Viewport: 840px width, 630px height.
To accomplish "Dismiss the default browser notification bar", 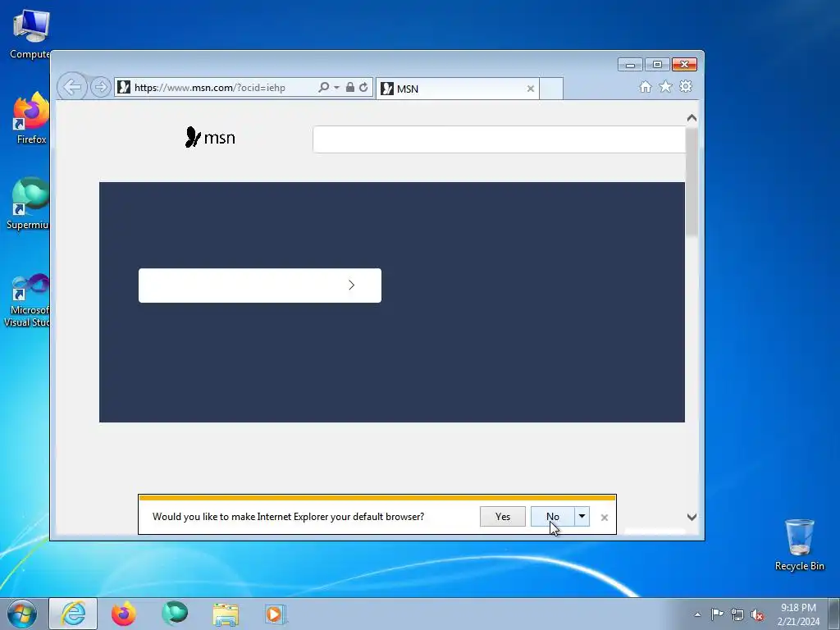I will [x=605, y=518].
